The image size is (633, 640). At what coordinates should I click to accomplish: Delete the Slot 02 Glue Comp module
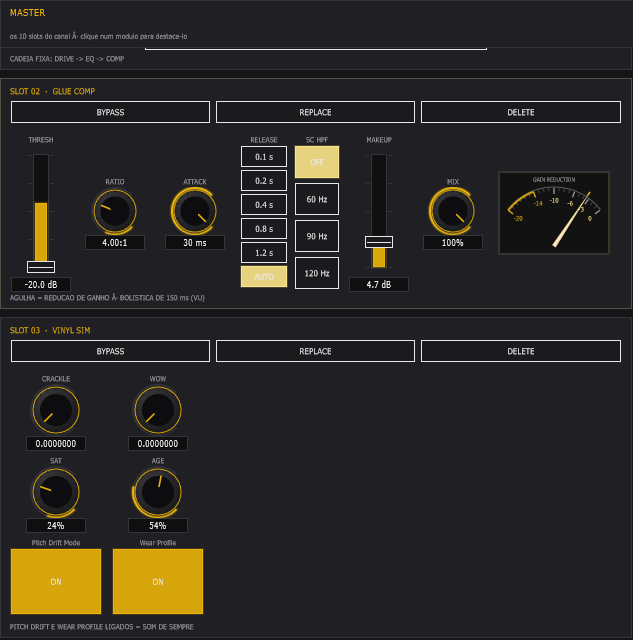[x=521, y=112]
